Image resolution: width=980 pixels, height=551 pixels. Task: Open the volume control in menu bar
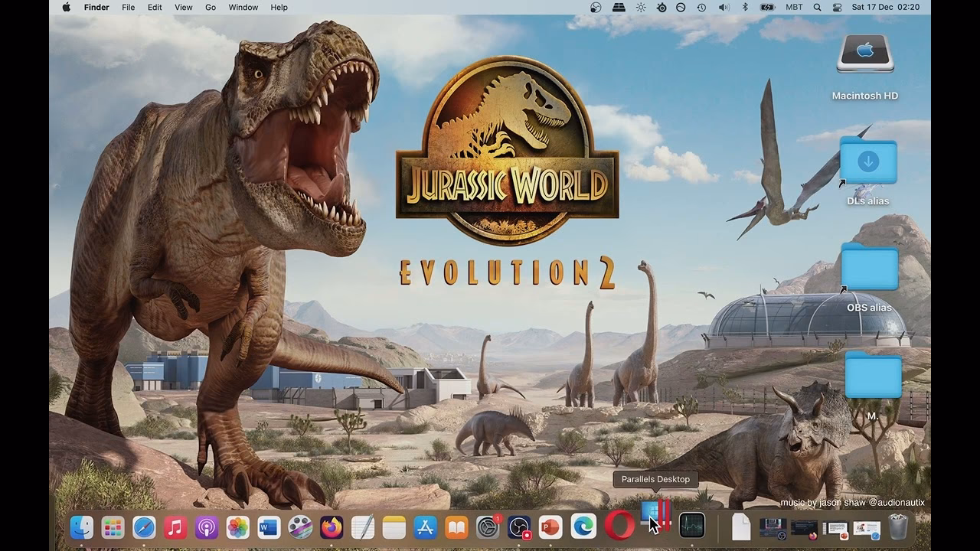[724, 7]
